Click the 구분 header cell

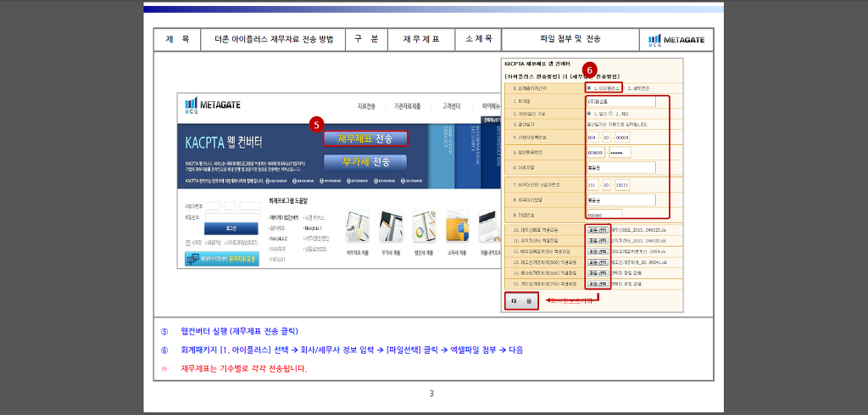(x=366, y=39)
